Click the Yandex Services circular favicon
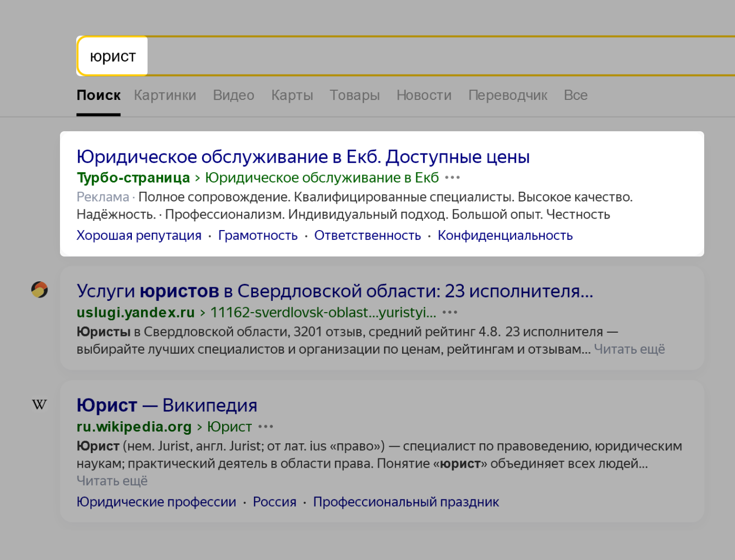735x560 pixels. pos(39,290)
